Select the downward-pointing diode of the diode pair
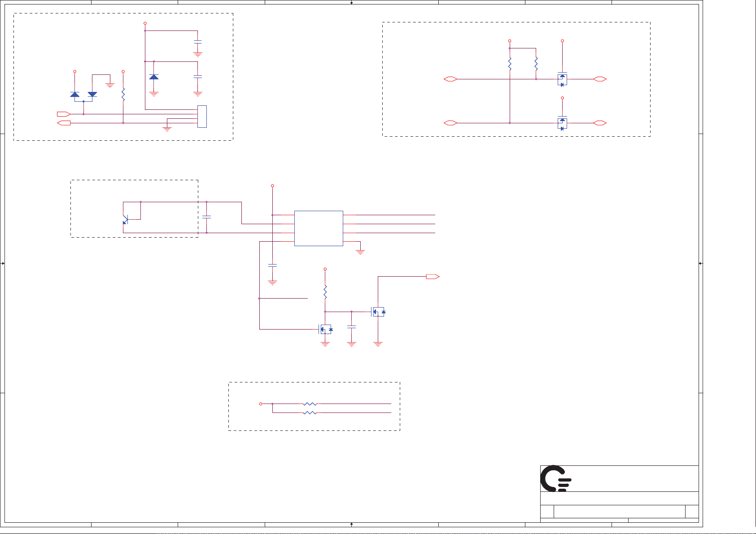756x534 pixels. point(92,94)
